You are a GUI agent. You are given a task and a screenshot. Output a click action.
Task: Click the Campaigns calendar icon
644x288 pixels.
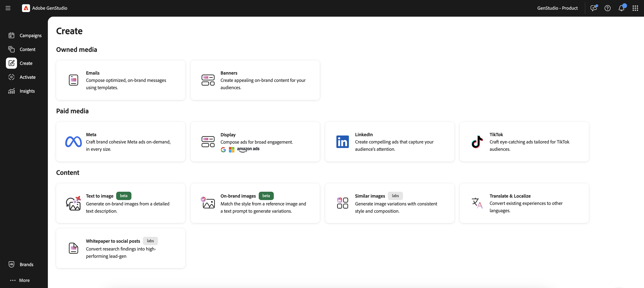(11, 35)
